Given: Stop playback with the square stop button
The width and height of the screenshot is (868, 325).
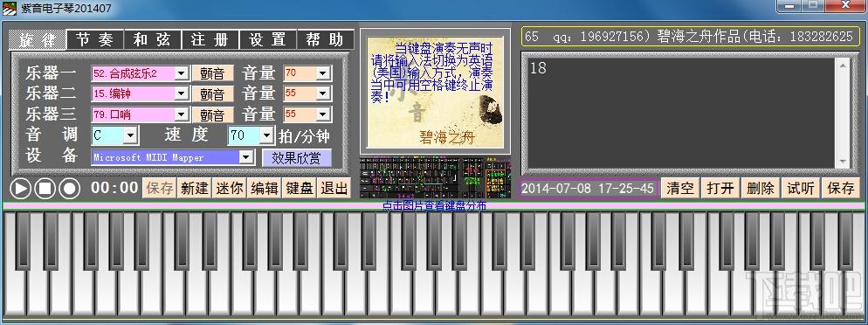Looking at the screenshot, I should pos(45,188).
